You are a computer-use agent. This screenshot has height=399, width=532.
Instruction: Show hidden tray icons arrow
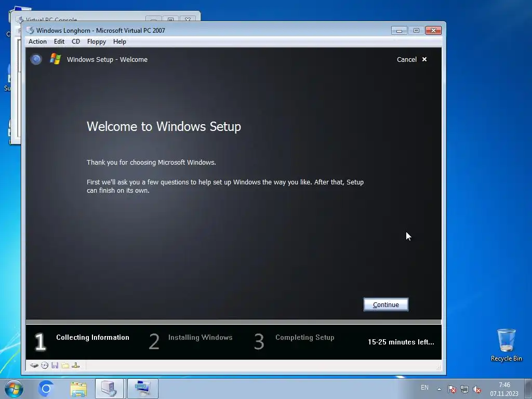[439, 389]
